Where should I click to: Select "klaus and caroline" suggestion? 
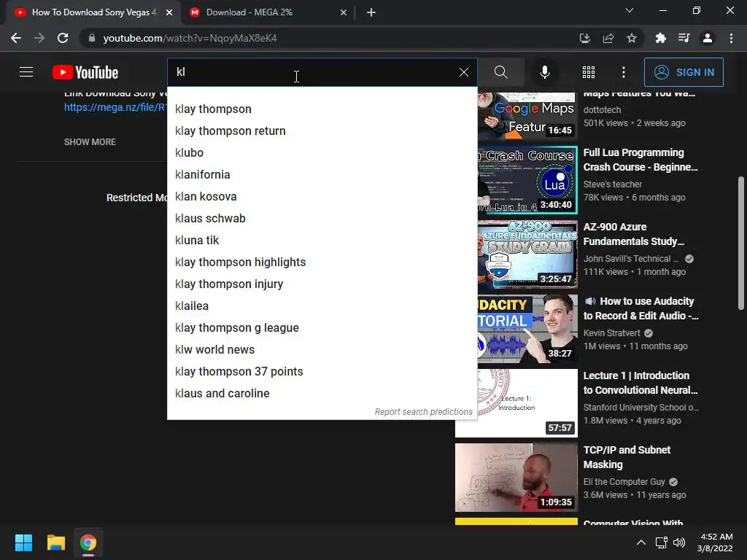(322, 394)
